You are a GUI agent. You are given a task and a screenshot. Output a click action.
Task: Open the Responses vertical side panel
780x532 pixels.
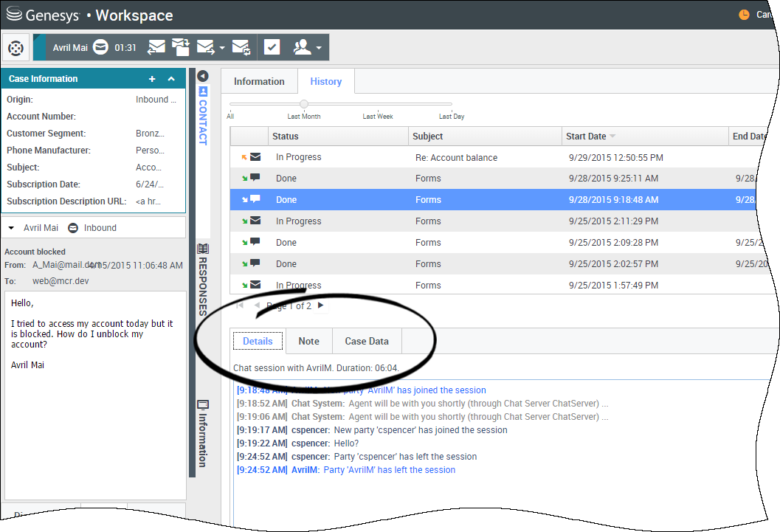[203, 280]
